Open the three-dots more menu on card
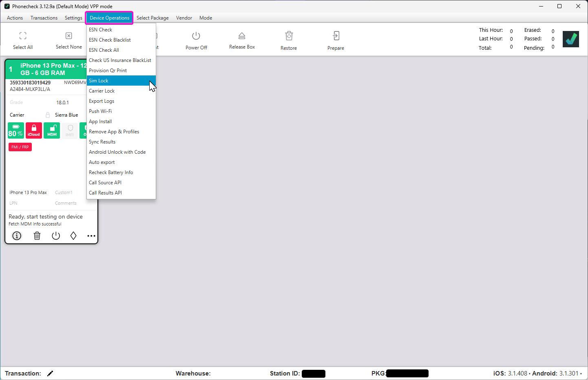The height and width of the screenshot is (380, 588). tap(91, 236)
